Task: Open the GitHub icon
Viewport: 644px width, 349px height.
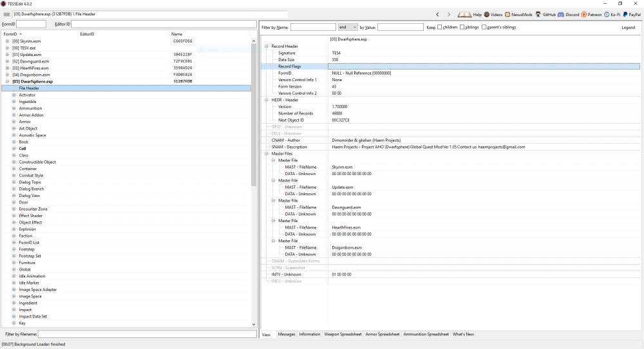Action: click(x=538, y=14)
